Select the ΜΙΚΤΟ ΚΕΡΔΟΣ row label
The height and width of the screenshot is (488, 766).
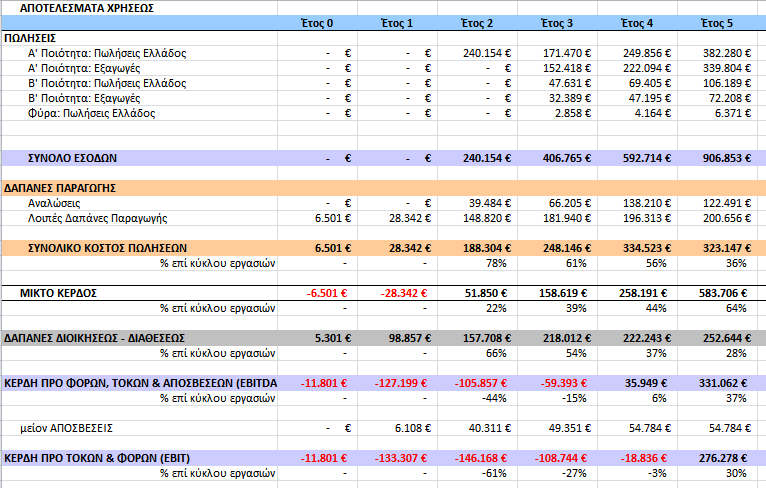pyautogui.click(x=58, y=293)
